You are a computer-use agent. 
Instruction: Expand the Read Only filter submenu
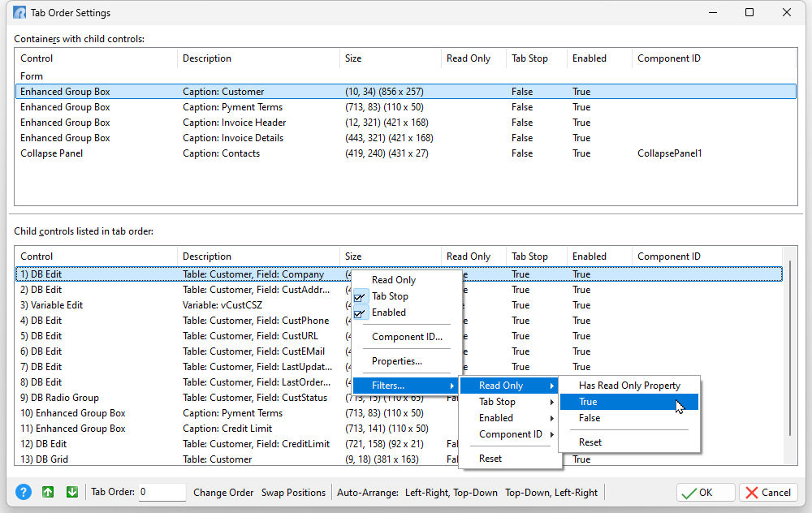(x=508, y=386)
